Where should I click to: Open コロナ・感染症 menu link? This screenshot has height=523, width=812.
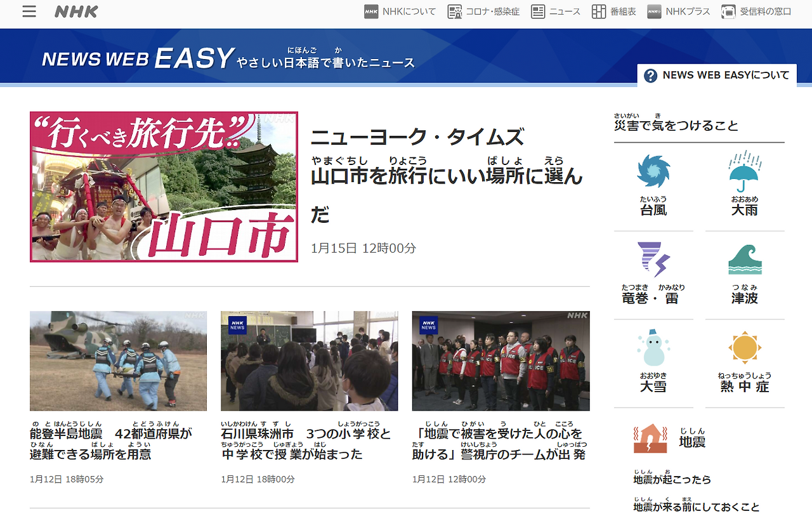493,11
